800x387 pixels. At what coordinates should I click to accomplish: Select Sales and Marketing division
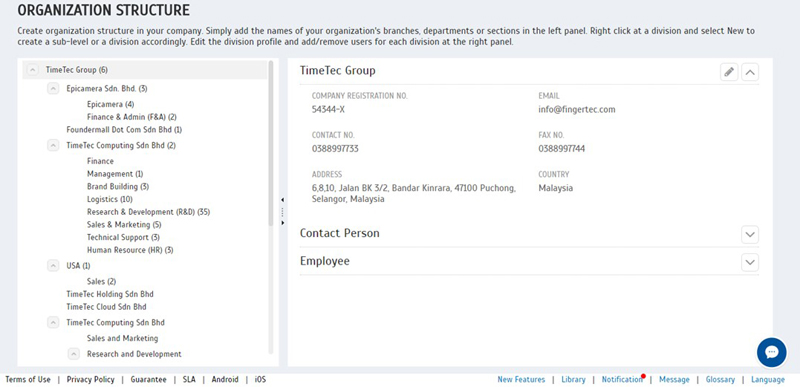coord(122,339)
